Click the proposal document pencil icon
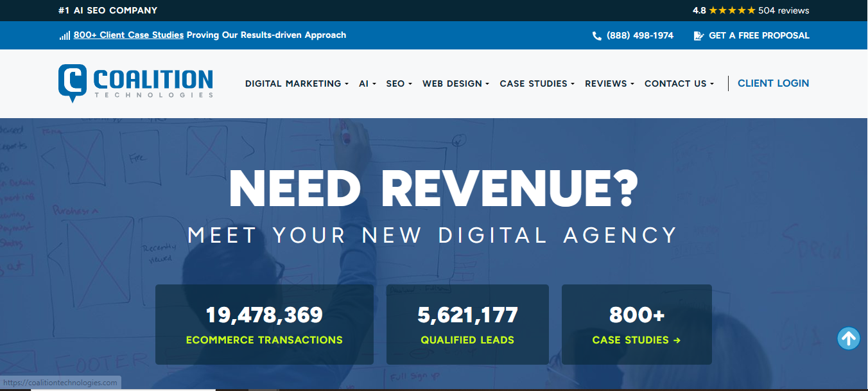This screenshot has height=391, width=868. pyautogui.click(x=699, y=36)
